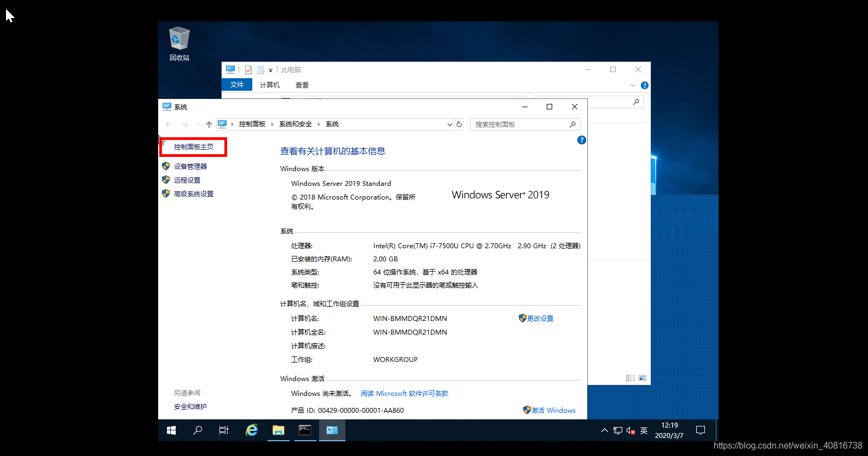Show hidden system tray icons

click(x=604, y=430)
